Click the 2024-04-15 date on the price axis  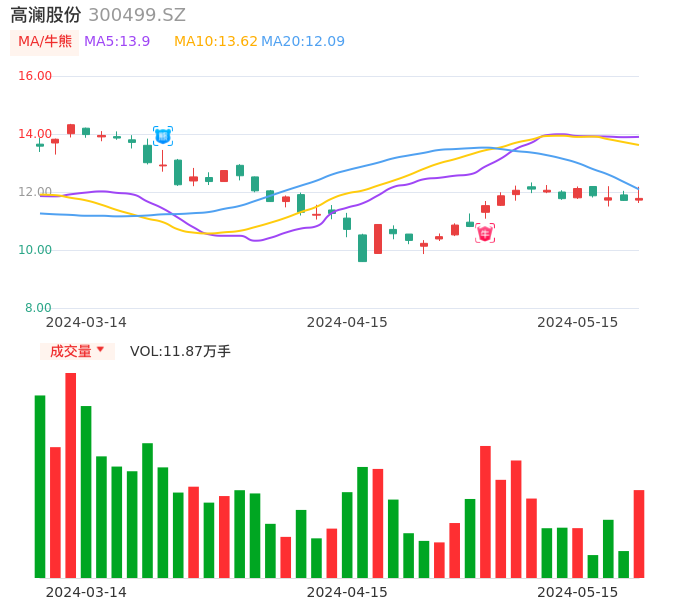(347, 322)
